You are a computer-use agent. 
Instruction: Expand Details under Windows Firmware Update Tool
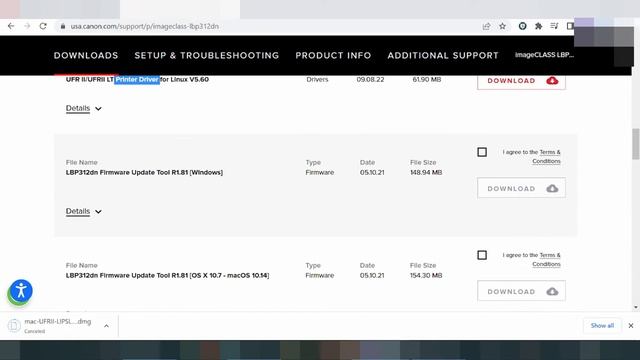tap(84, 211)
